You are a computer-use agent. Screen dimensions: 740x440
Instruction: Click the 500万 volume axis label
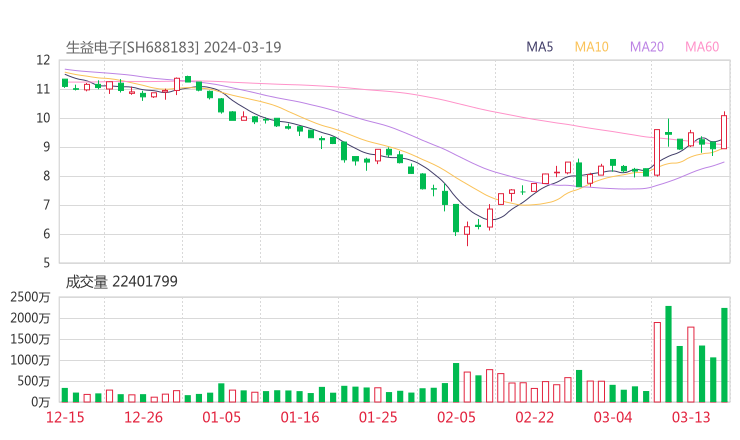pos(34,381)
